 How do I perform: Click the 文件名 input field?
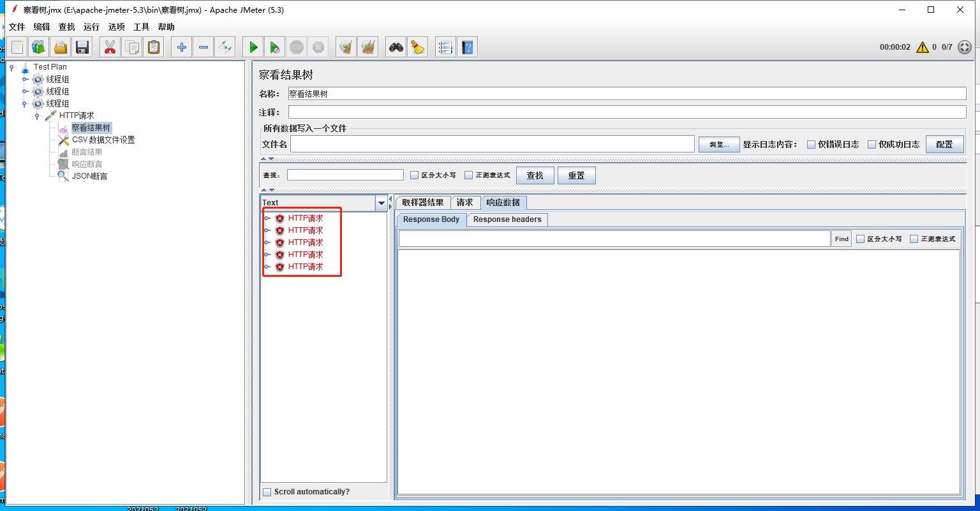pyautogui.click(x=493, y=144)
